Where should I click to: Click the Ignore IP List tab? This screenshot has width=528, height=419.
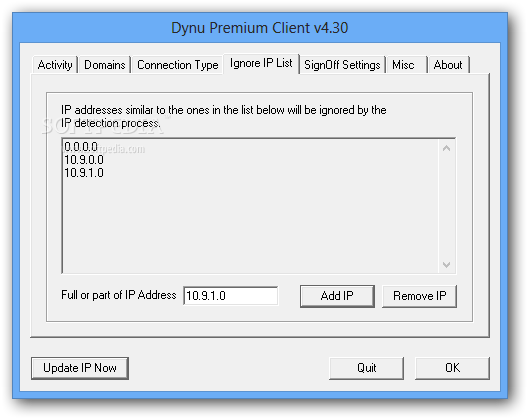click(261, 63)
